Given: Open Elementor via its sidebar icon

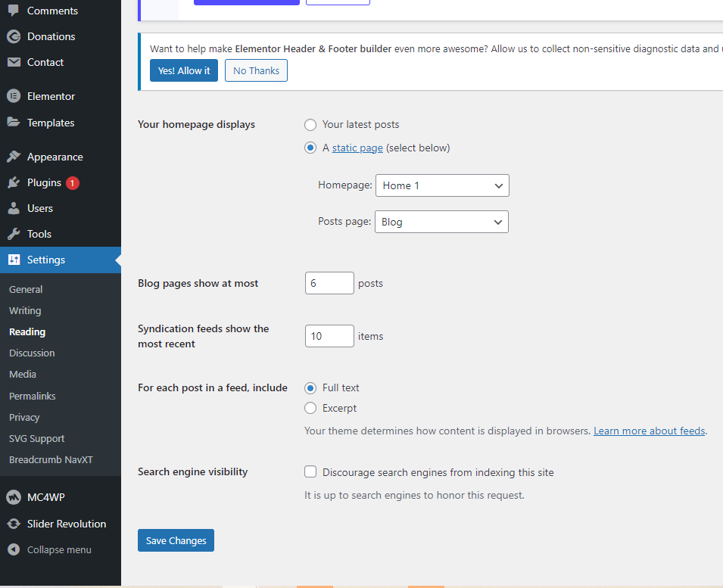Looking at the screenshot, I should pyautogui.click(x=14, y=96).
